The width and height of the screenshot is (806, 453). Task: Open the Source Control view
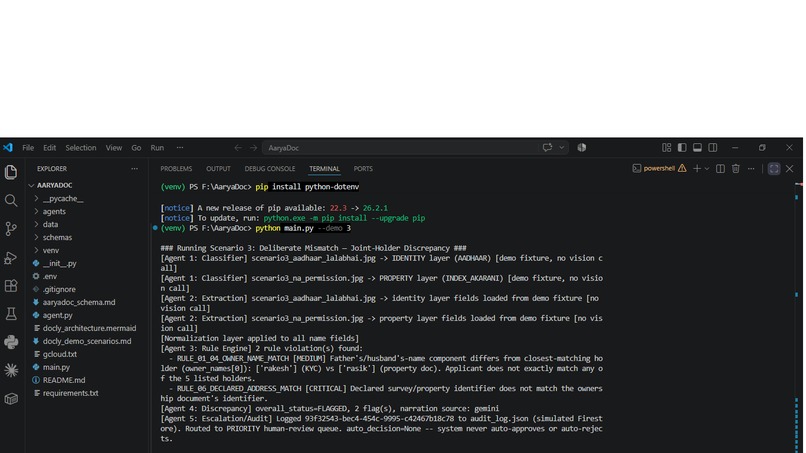(11, 229)
